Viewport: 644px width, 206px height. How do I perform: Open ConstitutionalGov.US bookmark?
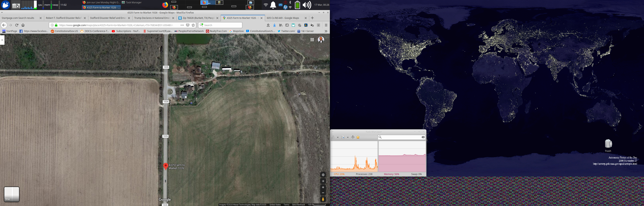(65, 31)
